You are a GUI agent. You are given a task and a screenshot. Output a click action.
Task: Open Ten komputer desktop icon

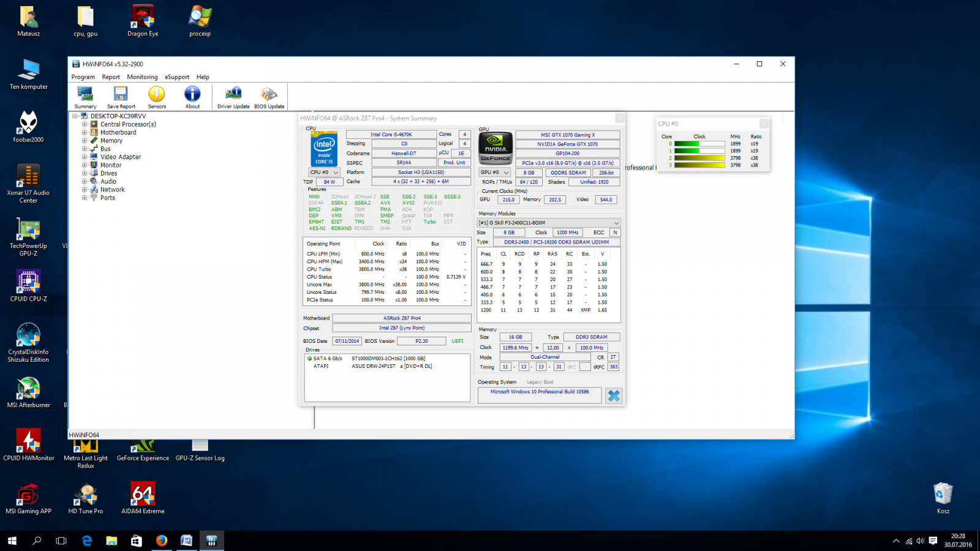pyautogui.click(x=28, y=75)
